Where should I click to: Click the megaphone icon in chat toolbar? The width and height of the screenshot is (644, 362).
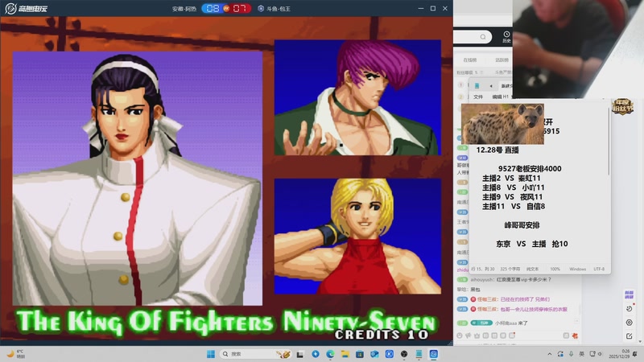tap(469, 335)
